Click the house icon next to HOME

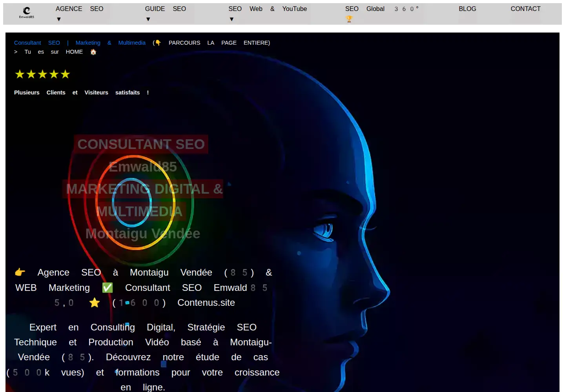click(93, 52)
